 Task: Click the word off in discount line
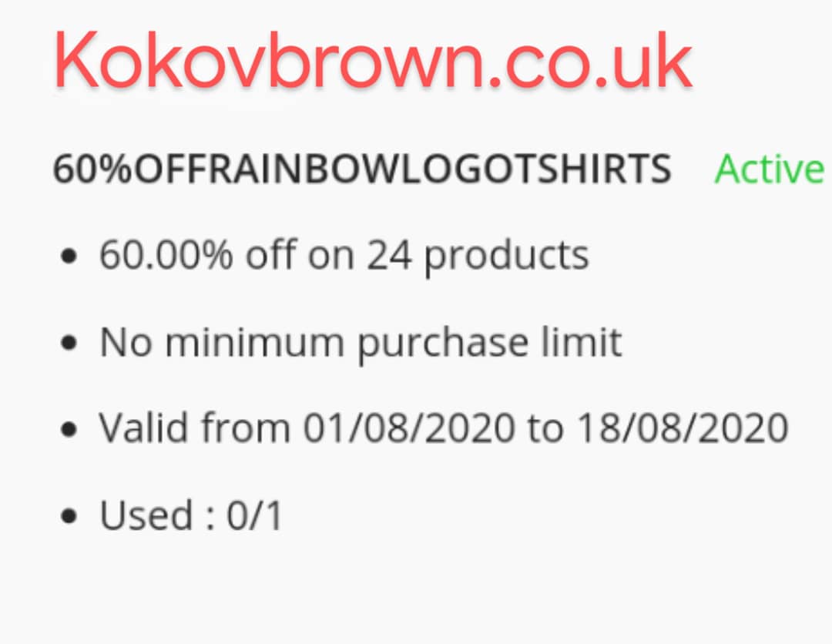(x=270, y=255)
